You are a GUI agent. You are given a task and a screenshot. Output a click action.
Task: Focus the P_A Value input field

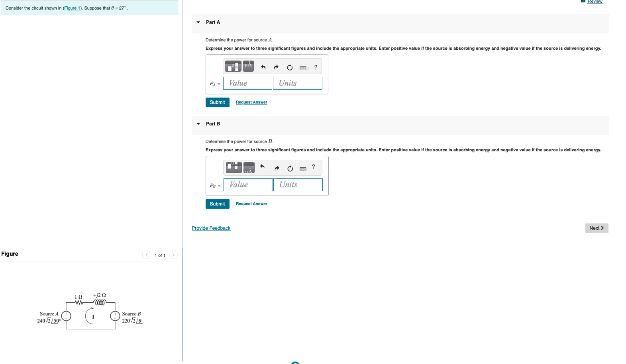[247, 83]
